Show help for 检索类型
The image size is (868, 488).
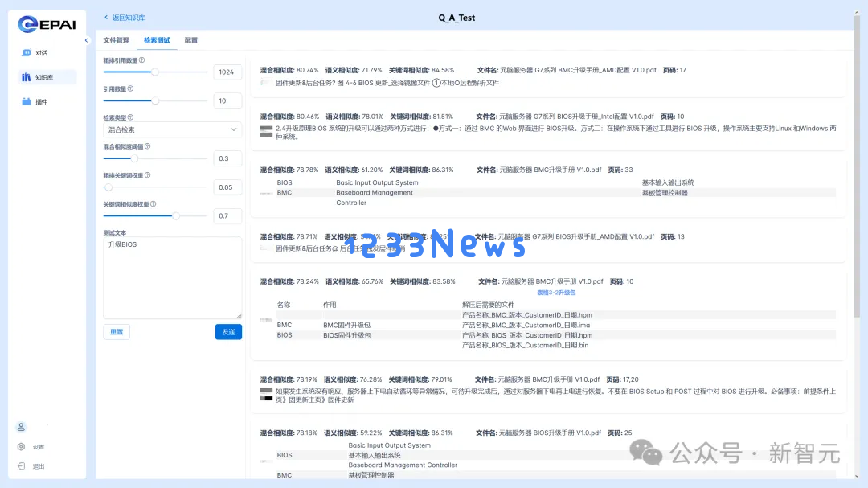coord(131,117)
